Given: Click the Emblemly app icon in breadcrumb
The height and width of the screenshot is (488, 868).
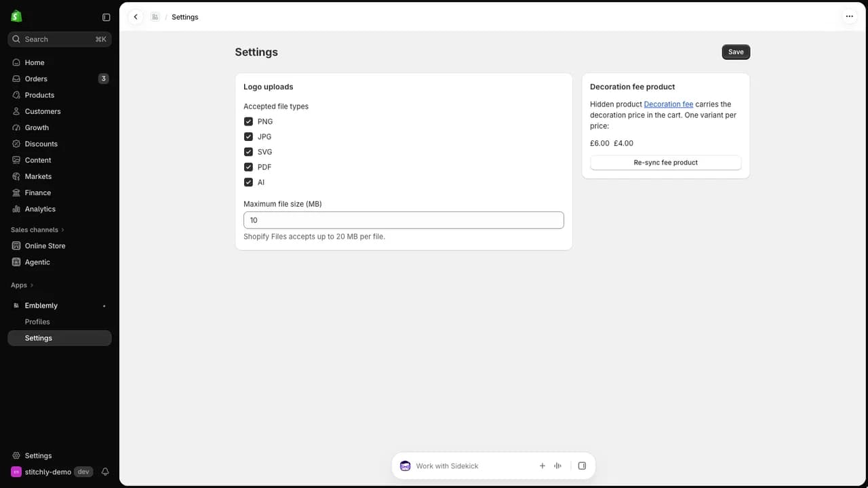Looking at the screenshot, I should 155,17.
